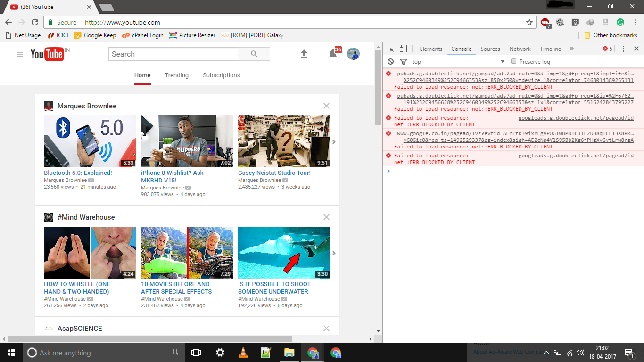Switch to the Timeline tab in DevTools
Image resolution: width=644 pixels, height=362 pixels.
coord(551,49)
